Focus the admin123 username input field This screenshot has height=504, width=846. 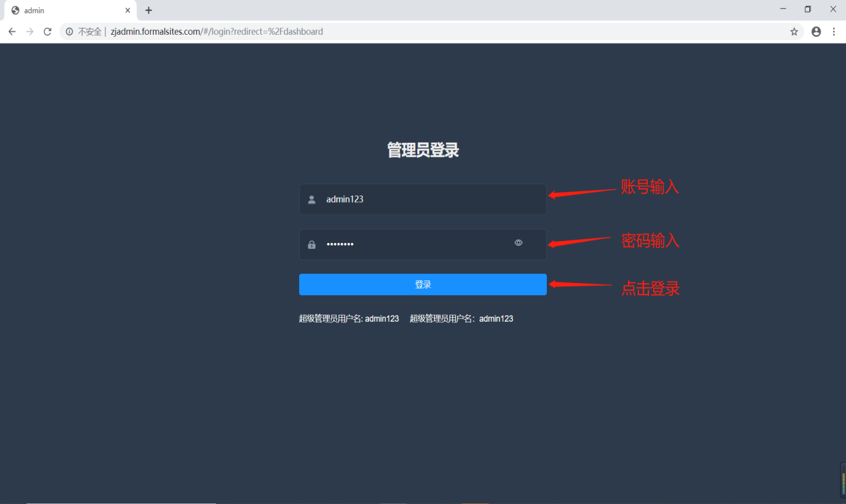[x=427, y=200]
